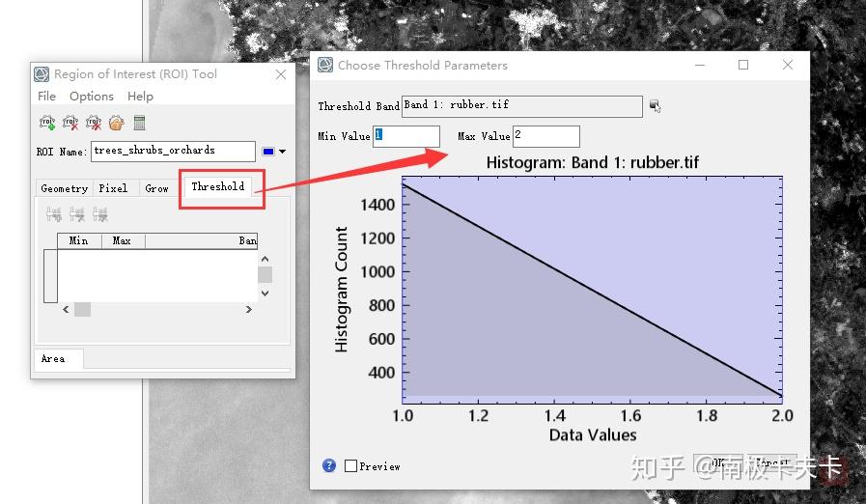Open the ROI color dropdown arrow
866x504 pixels.
click(282, 152)
